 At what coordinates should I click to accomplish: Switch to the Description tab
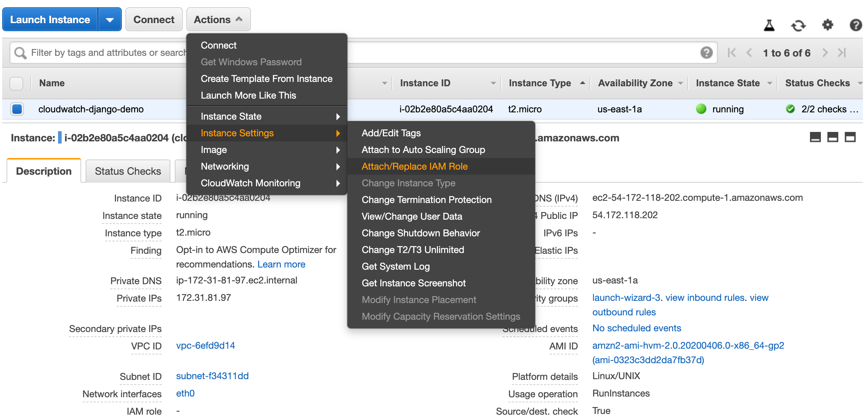pyautogui.click(x=44, y=171)
